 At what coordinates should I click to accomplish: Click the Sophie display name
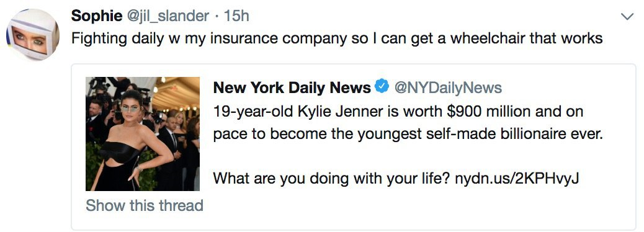(97, 16)
